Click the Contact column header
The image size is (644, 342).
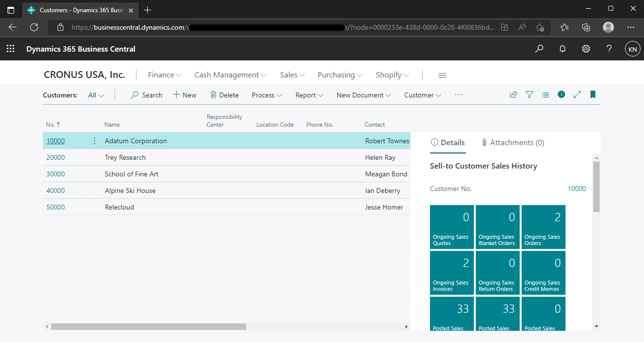374,125
